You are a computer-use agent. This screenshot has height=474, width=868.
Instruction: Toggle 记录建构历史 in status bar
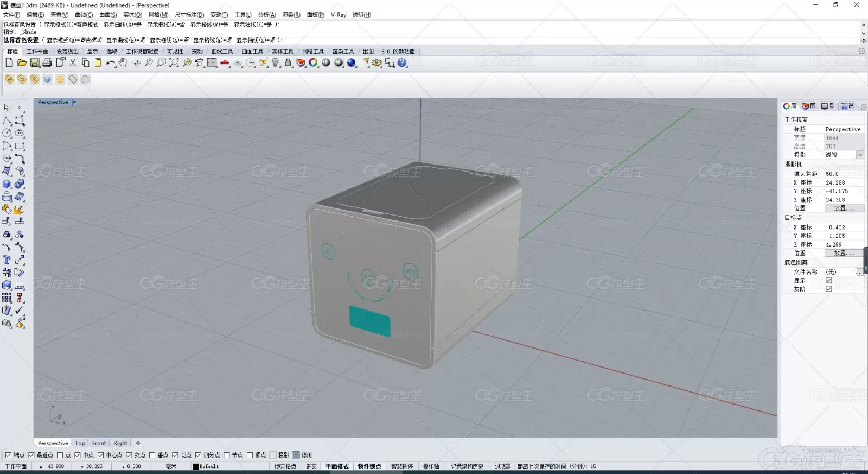click(467, 467)
